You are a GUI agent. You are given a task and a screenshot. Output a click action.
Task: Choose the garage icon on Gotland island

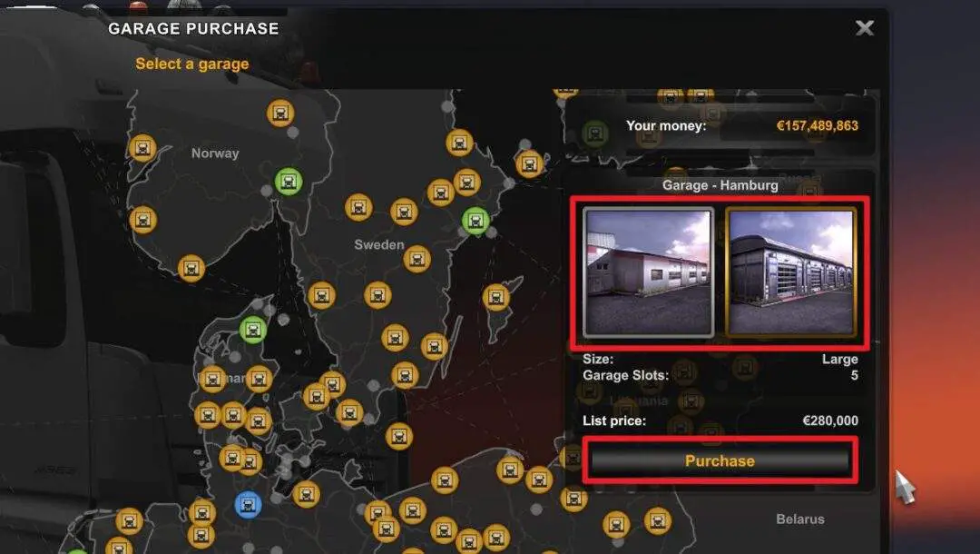point(495,298)
